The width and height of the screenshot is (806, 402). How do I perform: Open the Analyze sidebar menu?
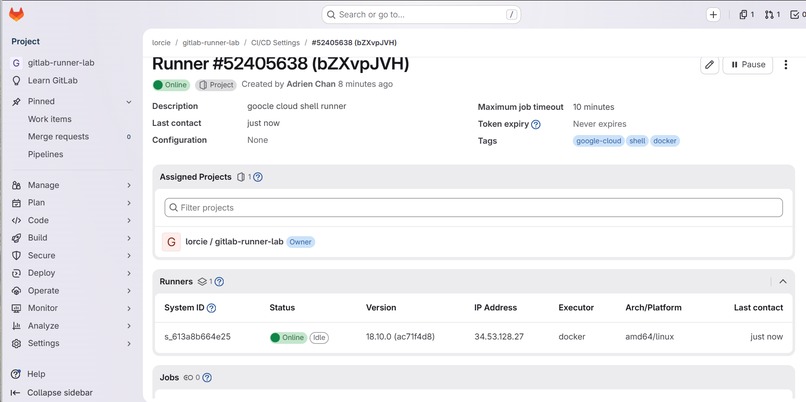point(72,326)
